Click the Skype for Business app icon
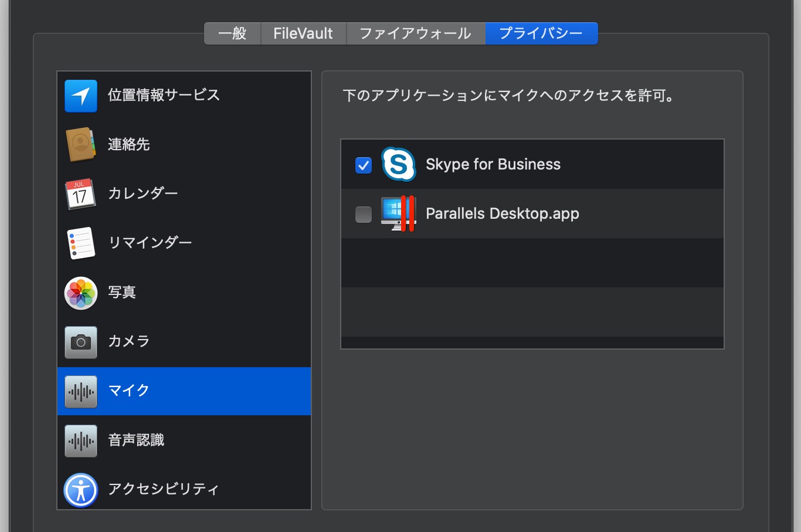The image size is (801, 532). tap(399, 164)
